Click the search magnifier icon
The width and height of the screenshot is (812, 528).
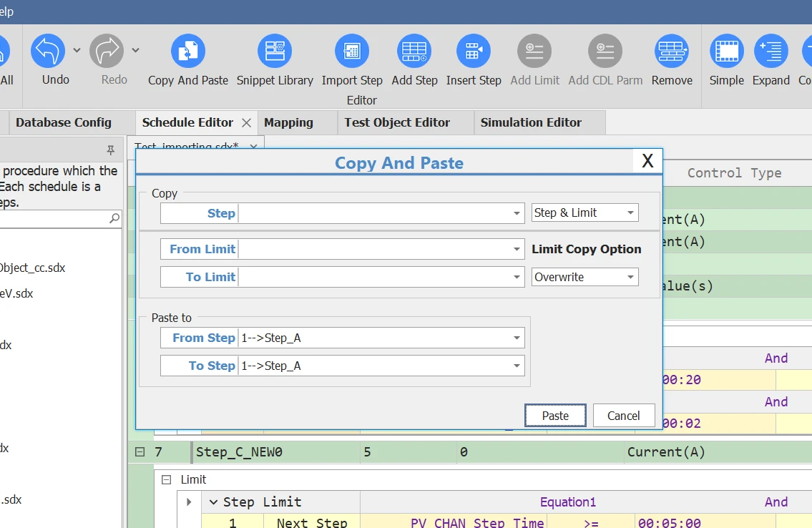pyautogui.click(x=114, y=218)
